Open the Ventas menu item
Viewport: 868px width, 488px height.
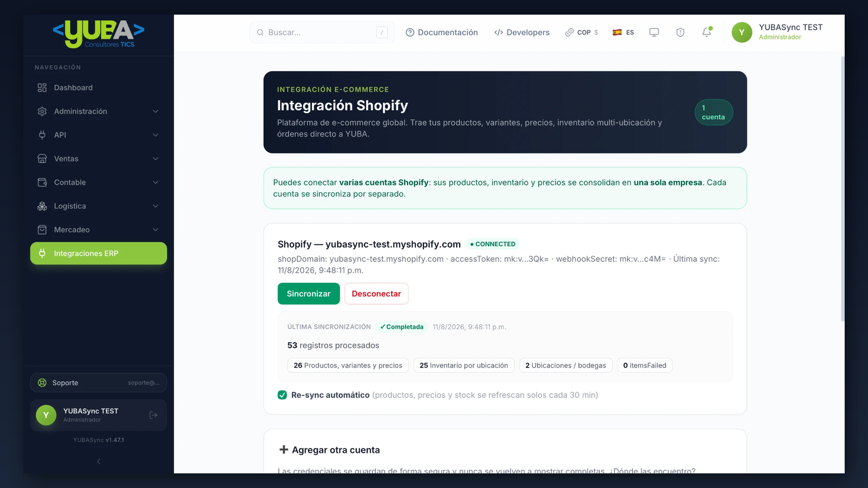99,159
